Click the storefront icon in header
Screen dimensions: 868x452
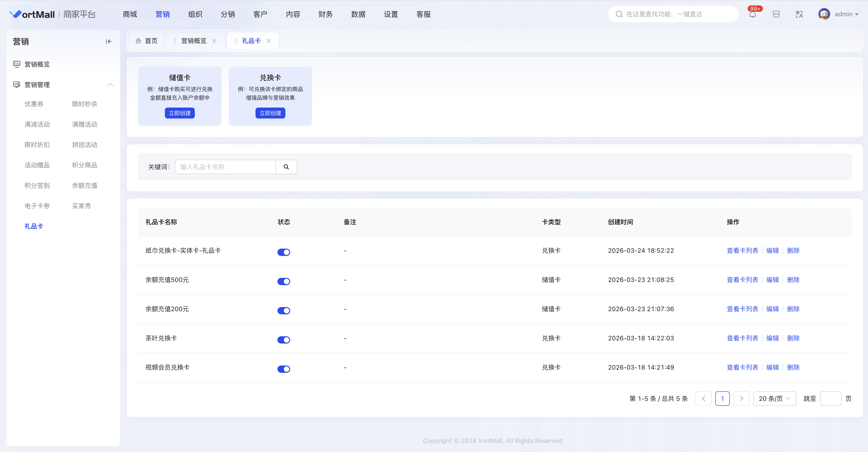pos(776,14)
